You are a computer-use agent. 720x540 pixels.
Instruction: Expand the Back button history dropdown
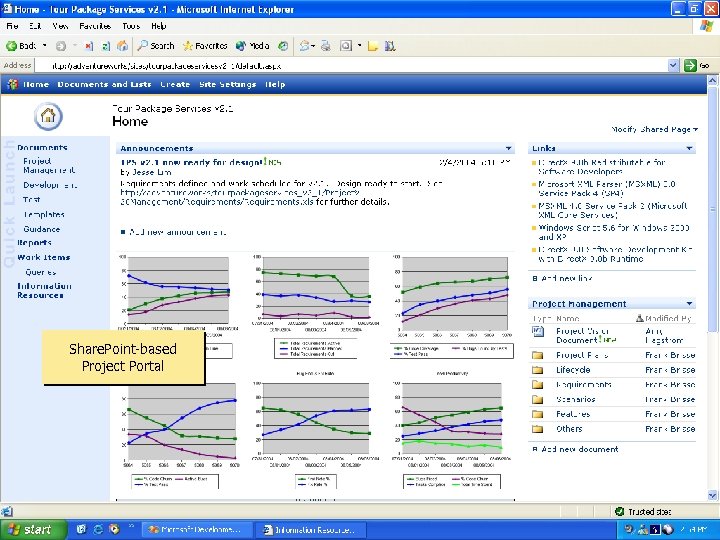point(45,46)
